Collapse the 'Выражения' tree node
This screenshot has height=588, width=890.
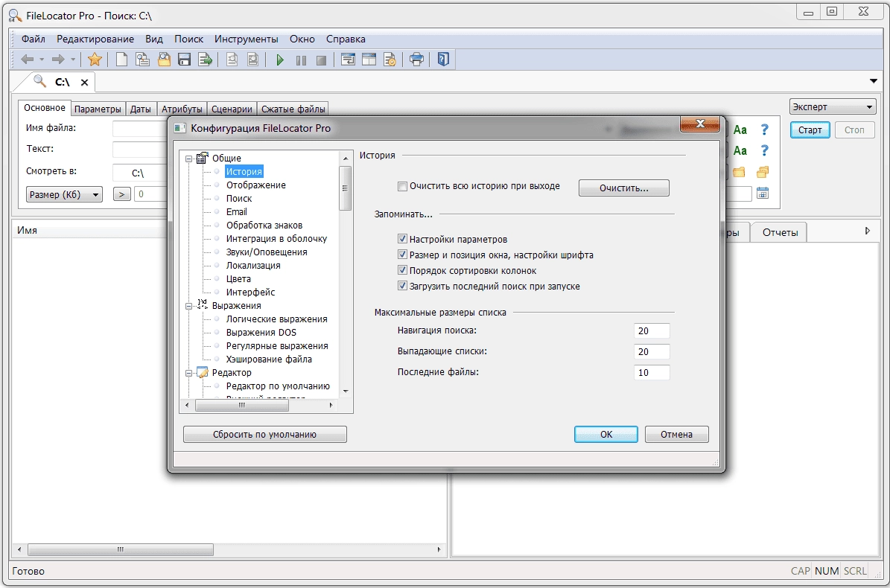tap(188, 306)
